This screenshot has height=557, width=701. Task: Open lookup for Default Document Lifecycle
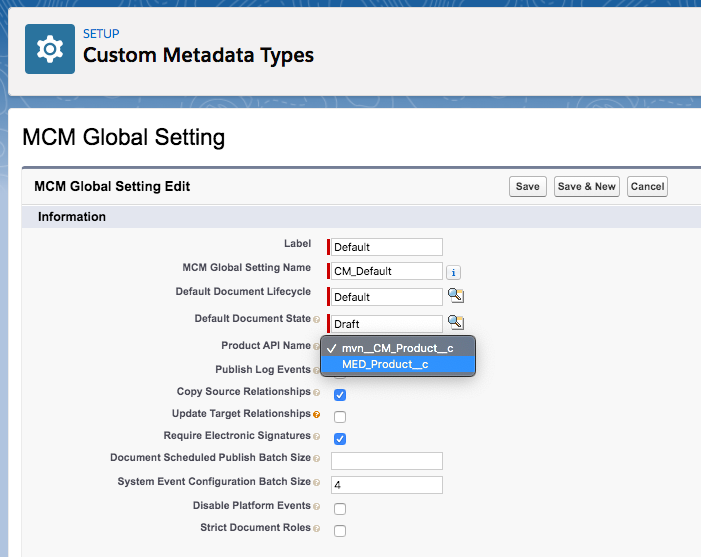[455, 296]
